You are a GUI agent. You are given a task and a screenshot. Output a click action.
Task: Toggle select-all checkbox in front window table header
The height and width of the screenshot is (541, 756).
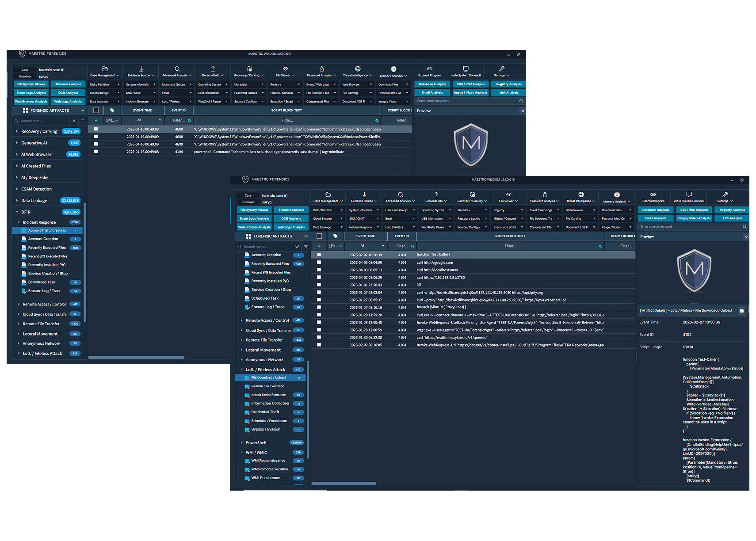(x=319, y=236)
